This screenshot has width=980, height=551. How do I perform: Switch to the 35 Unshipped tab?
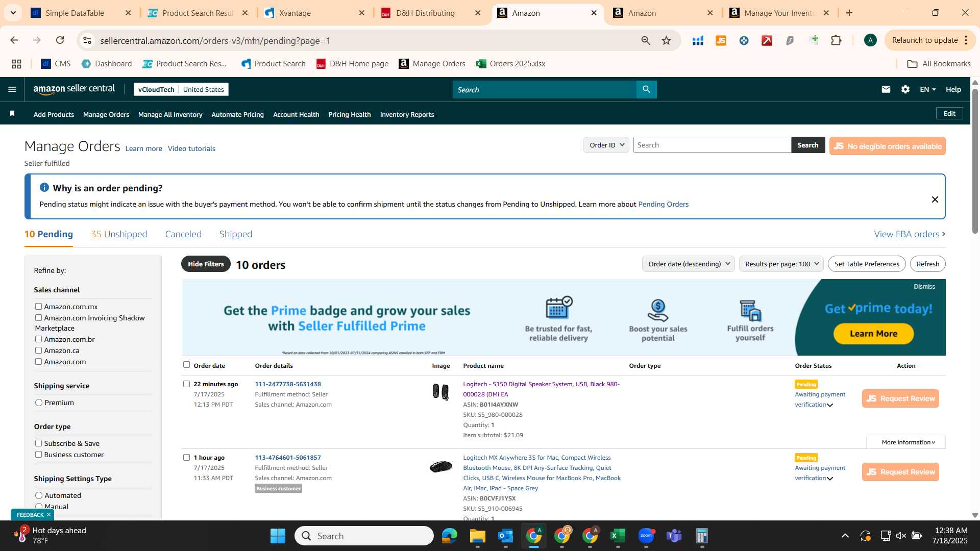pyautogui.click(x=119, y=234)
